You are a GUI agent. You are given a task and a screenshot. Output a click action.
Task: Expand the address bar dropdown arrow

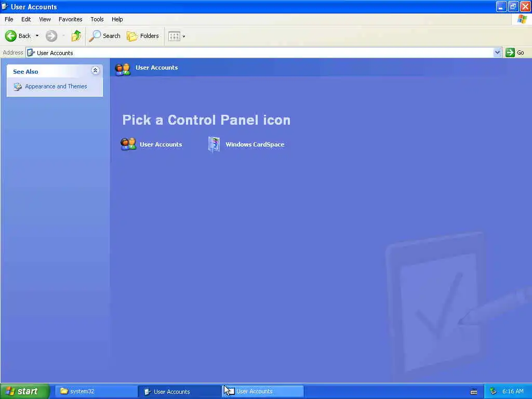497,52
